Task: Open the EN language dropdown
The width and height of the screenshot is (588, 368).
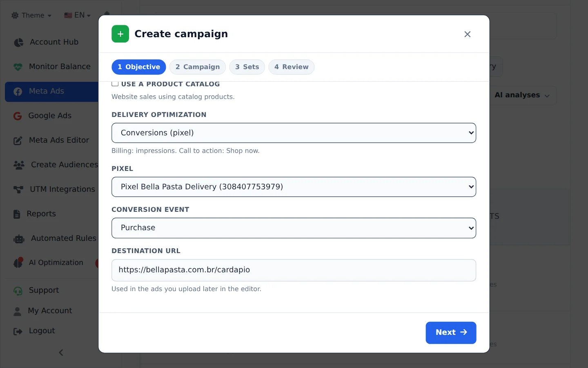Action: pyautogui.click(x=77, y=15)
